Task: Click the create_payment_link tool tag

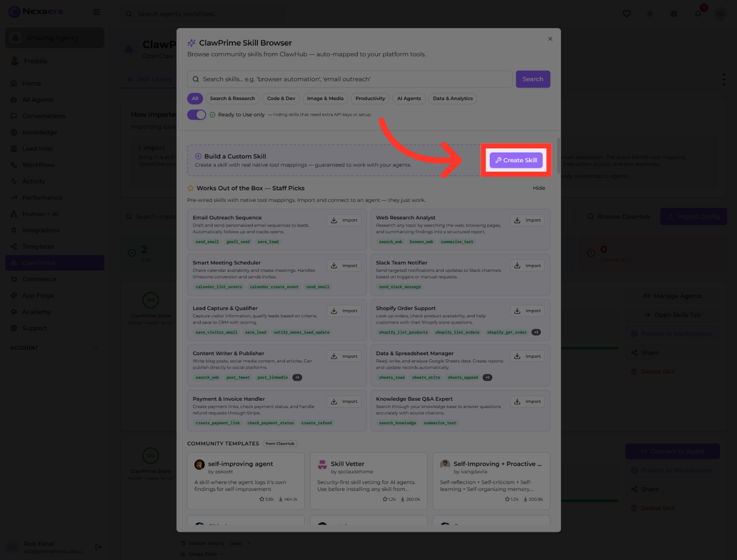Action: (218, 423)
